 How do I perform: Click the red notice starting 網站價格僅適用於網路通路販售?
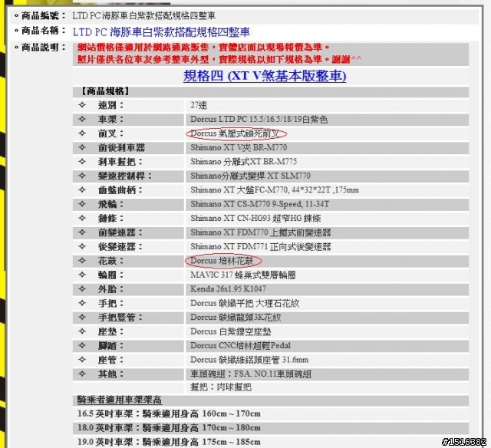[x=203, y=48]
